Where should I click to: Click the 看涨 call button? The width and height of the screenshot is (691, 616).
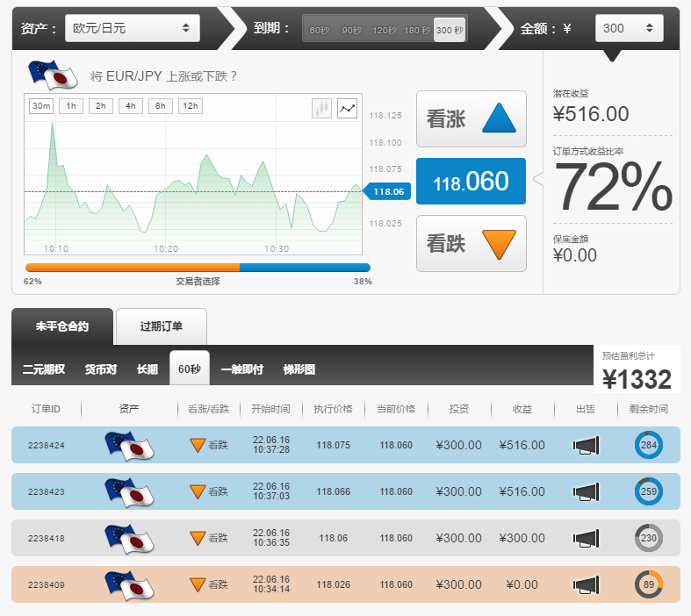[x=471, y=118]
